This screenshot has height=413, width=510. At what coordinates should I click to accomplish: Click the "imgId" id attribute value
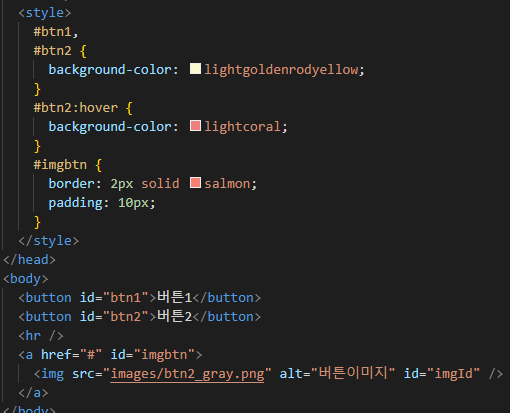(453, 374)
